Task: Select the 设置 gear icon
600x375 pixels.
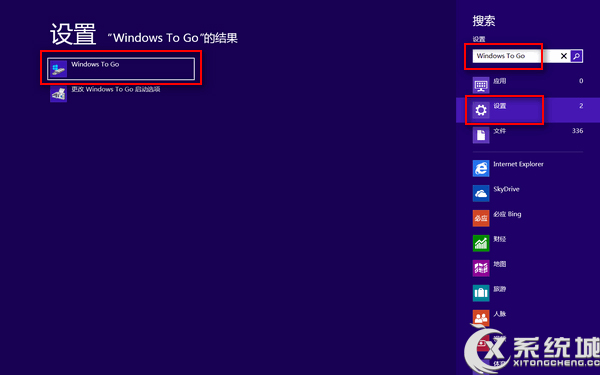Action: point(481,110)
